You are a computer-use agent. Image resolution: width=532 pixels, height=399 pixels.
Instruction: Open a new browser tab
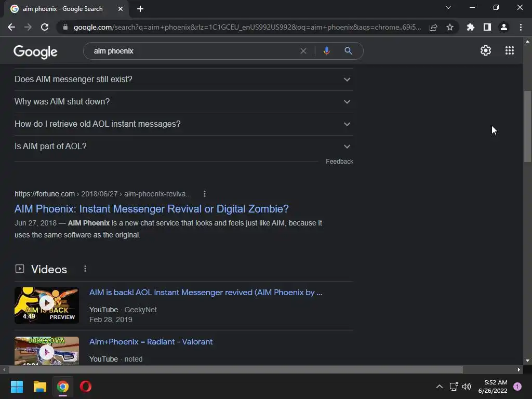click(x=140, y=9)
